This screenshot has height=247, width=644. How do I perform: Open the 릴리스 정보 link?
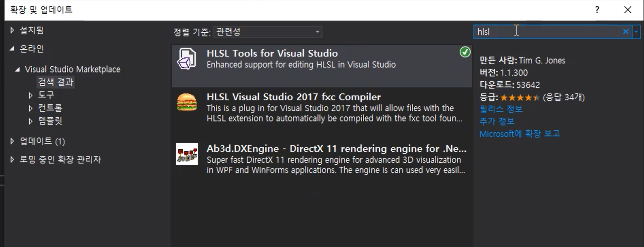tap(501, 109)
